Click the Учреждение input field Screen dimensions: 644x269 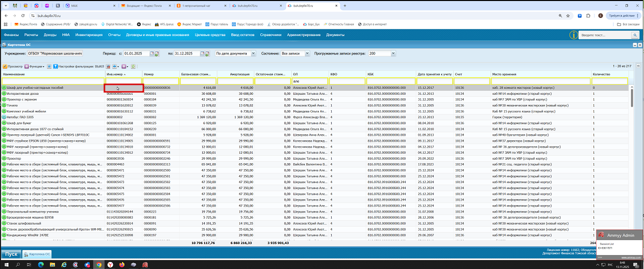coord(54,53)
